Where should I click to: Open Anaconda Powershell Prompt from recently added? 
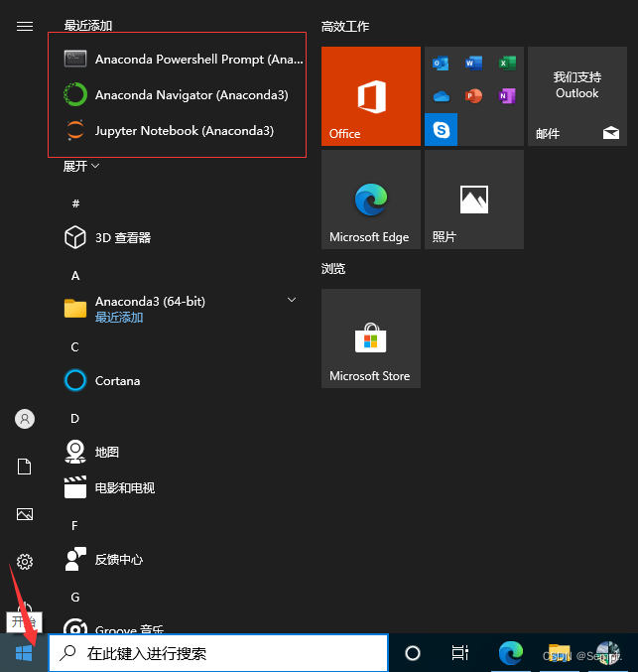coord(184,60)
